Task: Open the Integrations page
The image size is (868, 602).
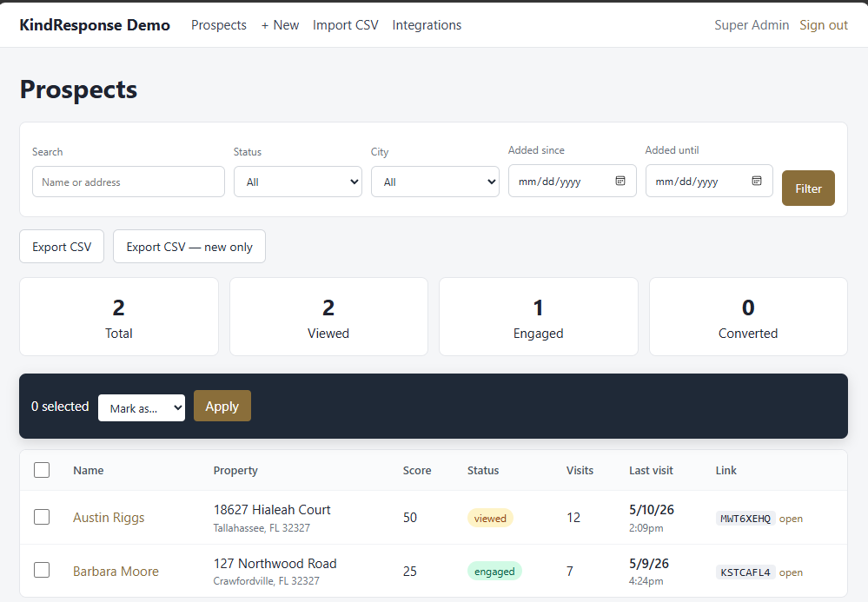Action: pyautogui.click(x=427, y=25)
